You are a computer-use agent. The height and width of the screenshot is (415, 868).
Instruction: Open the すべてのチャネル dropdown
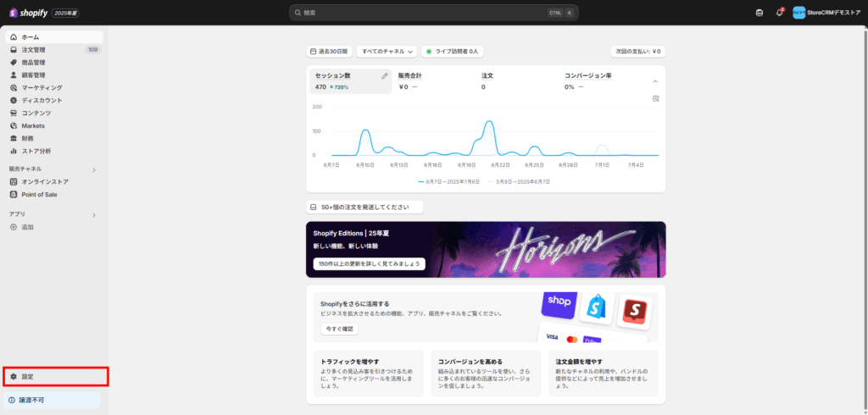click(x=387, y=52)
